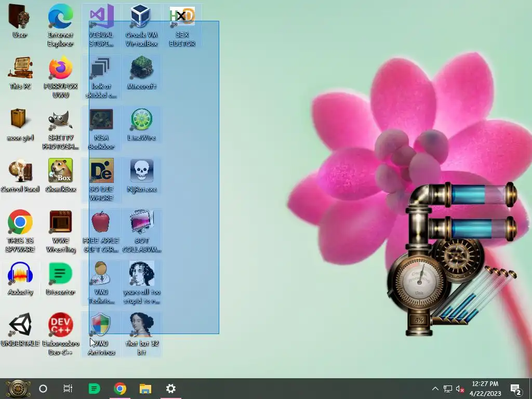Open the steampunk Start button
Screen dimensions: 532x399
[x=18, y=389]
